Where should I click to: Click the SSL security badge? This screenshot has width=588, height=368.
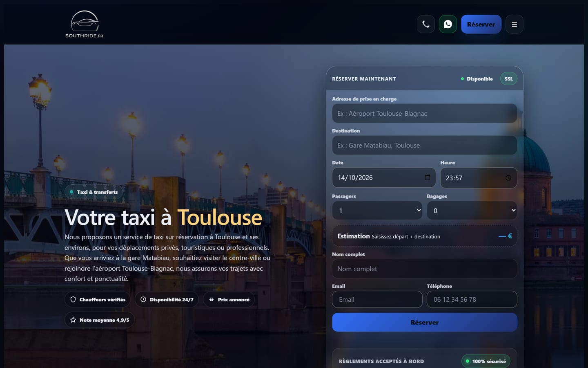508,79
